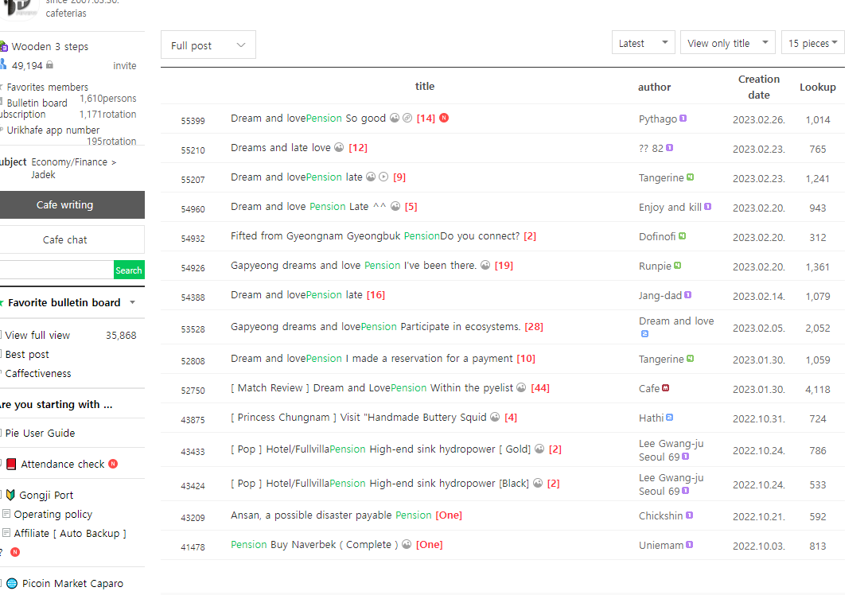The height and width of the screenshot is (595, 868).
Task: Open the View only title dropdown
Action: pyautogui.click(x=727, y=43)
